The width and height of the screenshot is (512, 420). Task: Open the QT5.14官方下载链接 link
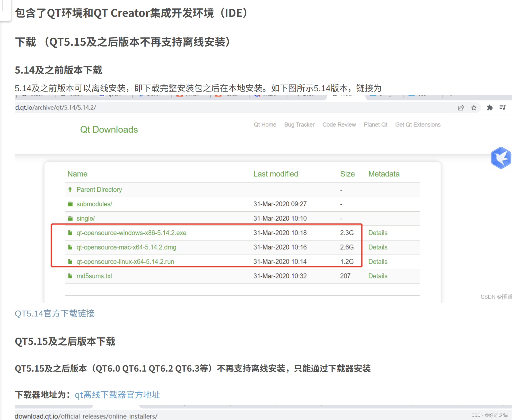coord(55,313)
